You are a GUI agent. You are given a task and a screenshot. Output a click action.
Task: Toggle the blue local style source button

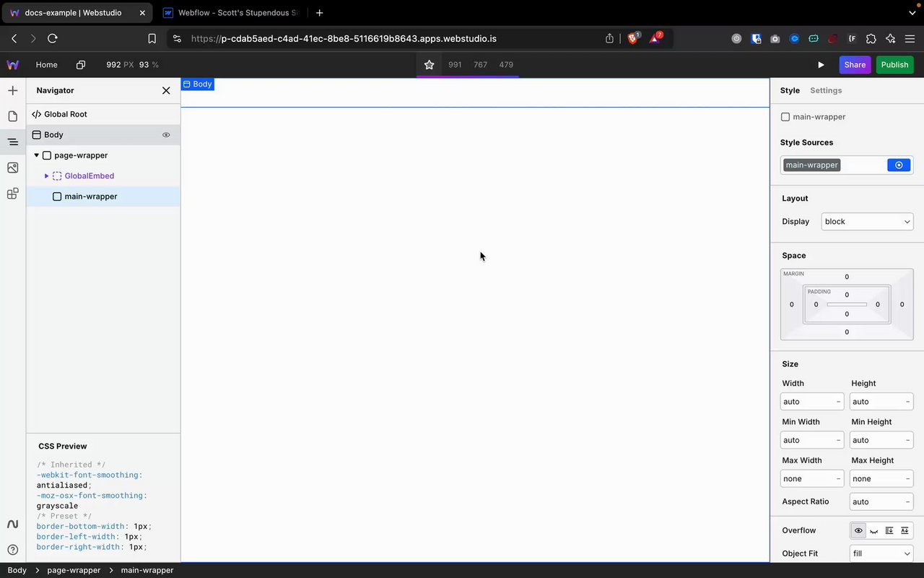click(899, 165)
